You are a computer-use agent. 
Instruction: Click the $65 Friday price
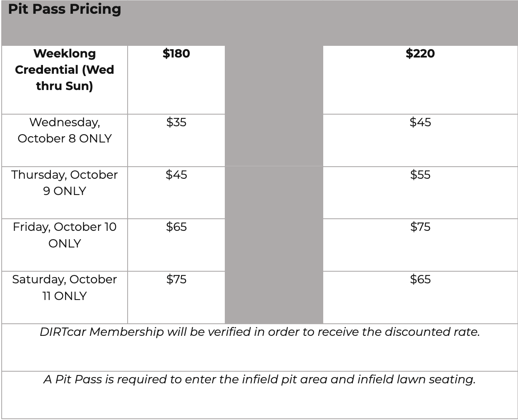[x=176, y=227]
